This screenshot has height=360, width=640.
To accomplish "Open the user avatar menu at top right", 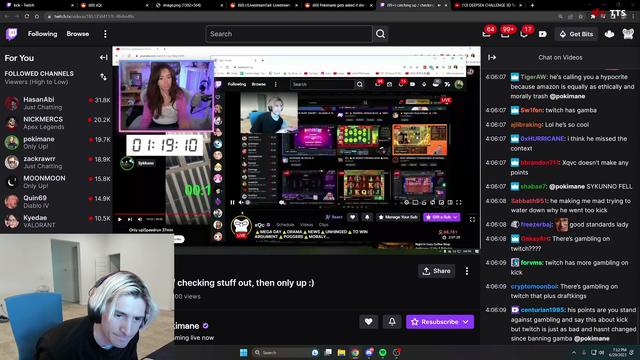I will pos(628,34).
